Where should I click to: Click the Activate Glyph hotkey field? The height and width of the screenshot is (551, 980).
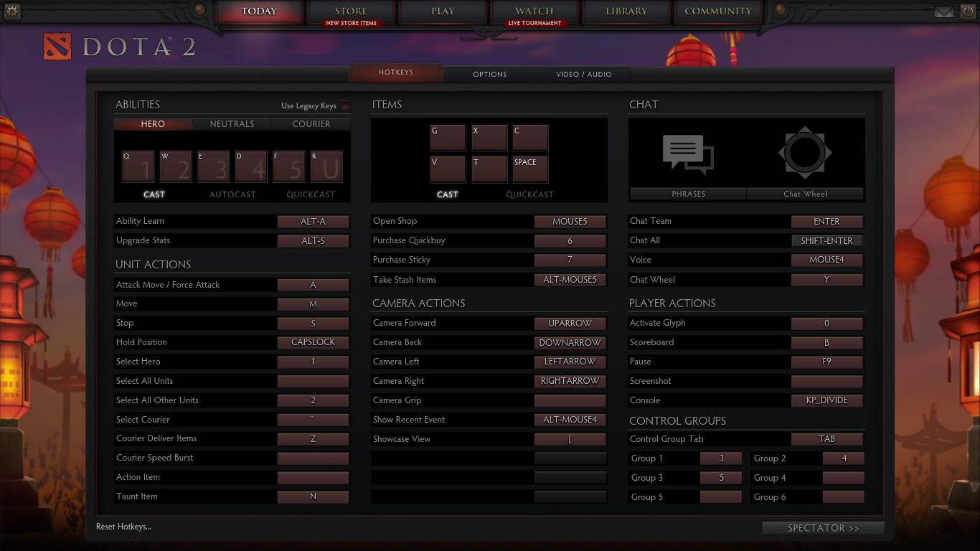point(827,324)
